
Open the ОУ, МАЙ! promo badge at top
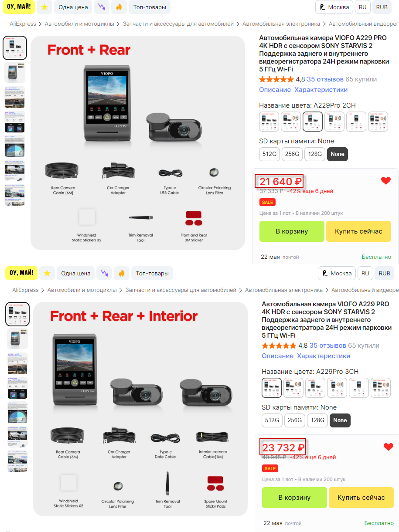point(19,7)
